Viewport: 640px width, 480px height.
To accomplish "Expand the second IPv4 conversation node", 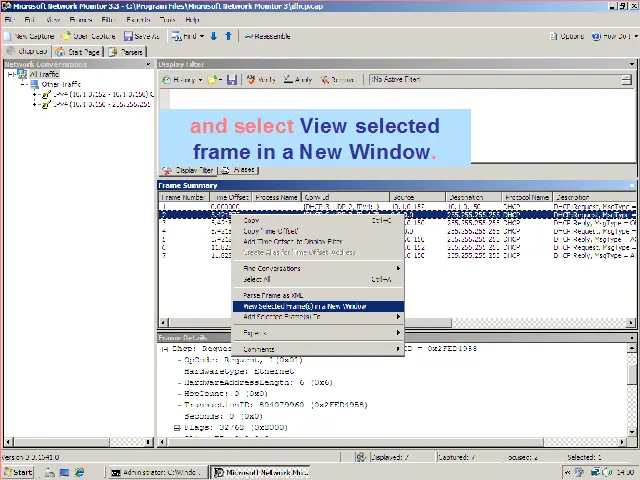I will 35,104.
